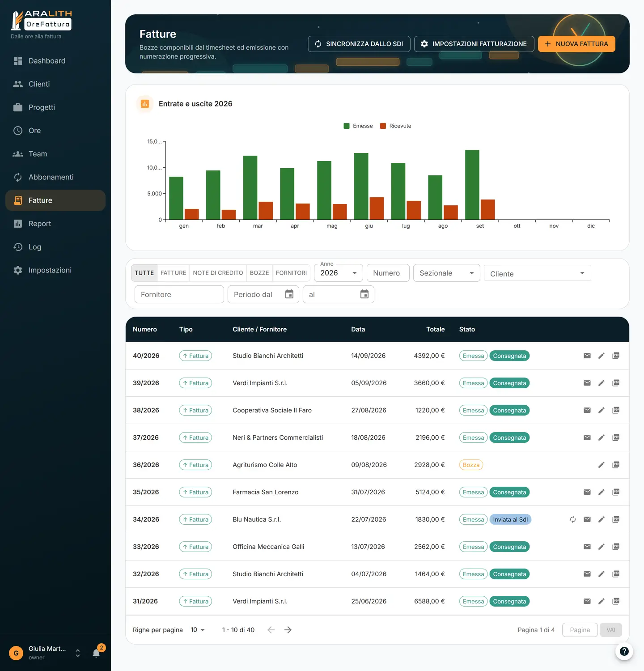Open PDF of invoice 38/2026
The width and height of the screenshot is (644, 671).
pos(616,410)
